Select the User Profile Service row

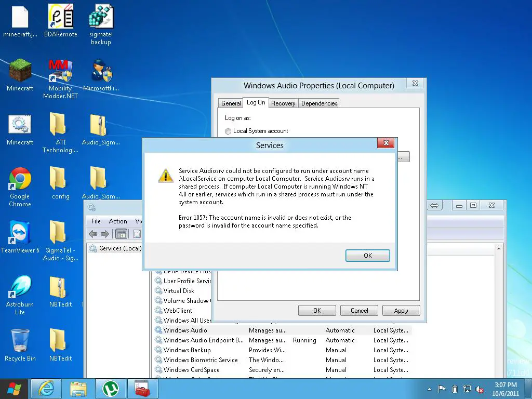click(182, 281)
